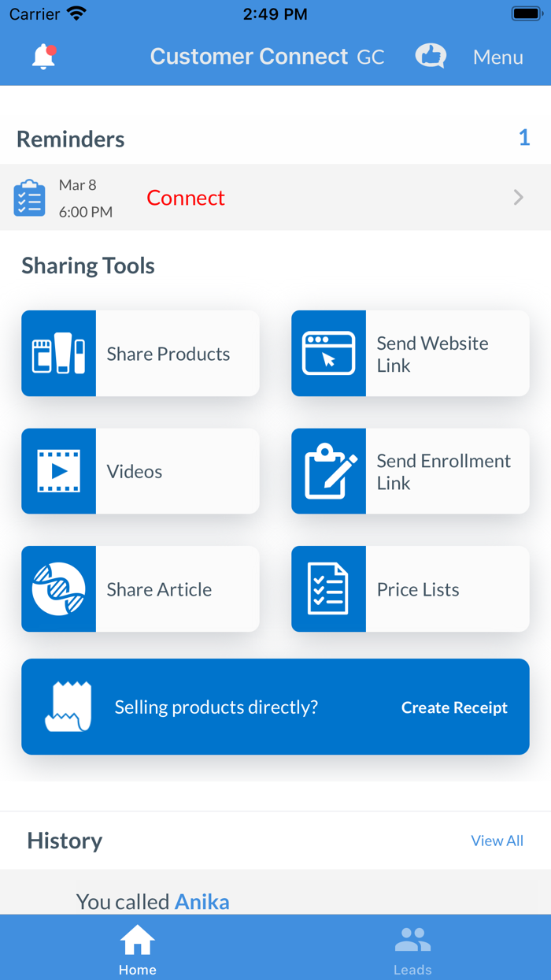Select the Share Article globe icon
Viewport: 551px width, 980px height.
coord(58,589)
